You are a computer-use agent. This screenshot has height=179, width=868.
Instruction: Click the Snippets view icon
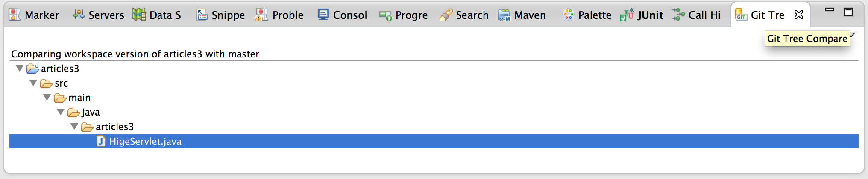(x=202, y=15)
